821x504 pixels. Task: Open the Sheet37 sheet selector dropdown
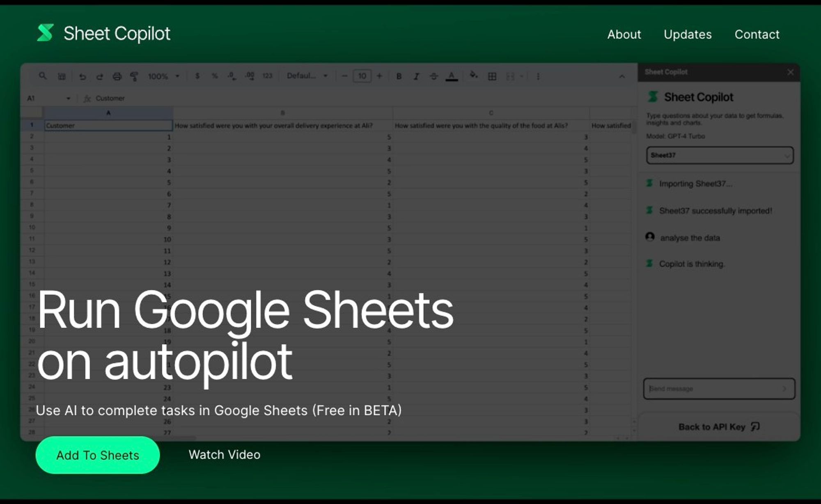tap(720, 156)
